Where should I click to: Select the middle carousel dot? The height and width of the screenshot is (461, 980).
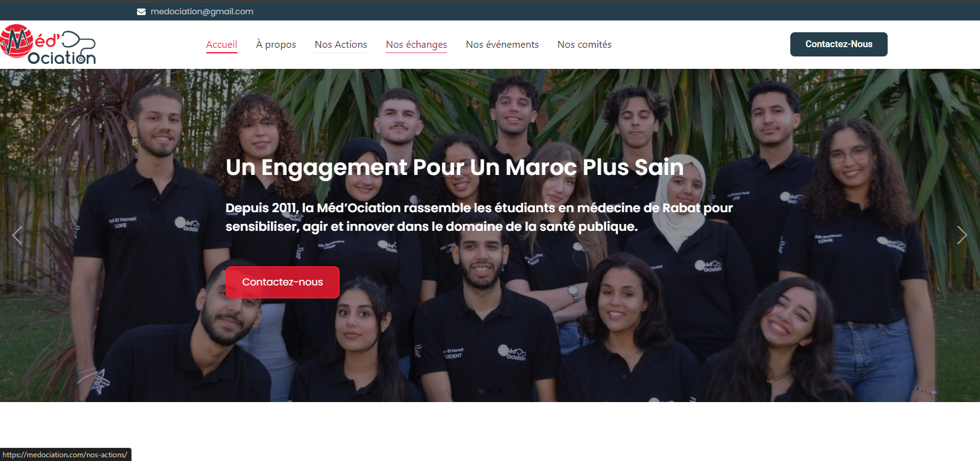pyautogui.click(x=490, y=392)
